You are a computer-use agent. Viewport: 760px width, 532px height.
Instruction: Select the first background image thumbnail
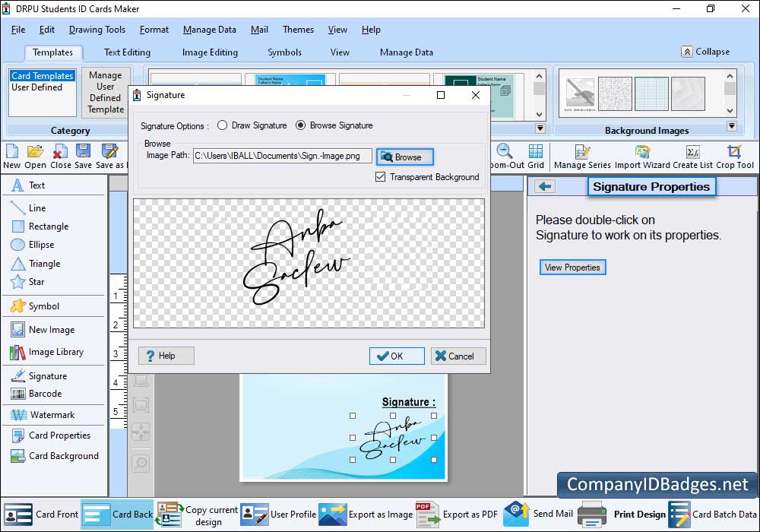coord(580,94)
